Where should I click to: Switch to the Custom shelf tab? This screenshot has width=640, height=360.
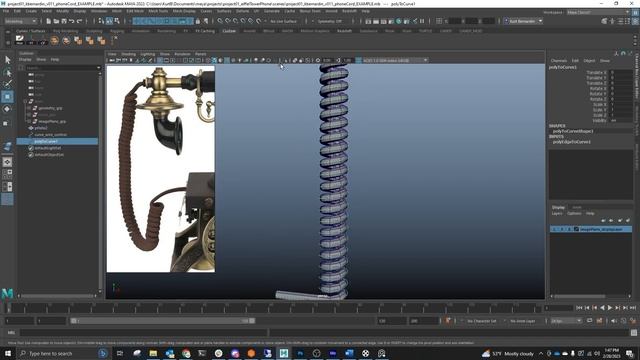pyautogui.click(x=229, y=31)
